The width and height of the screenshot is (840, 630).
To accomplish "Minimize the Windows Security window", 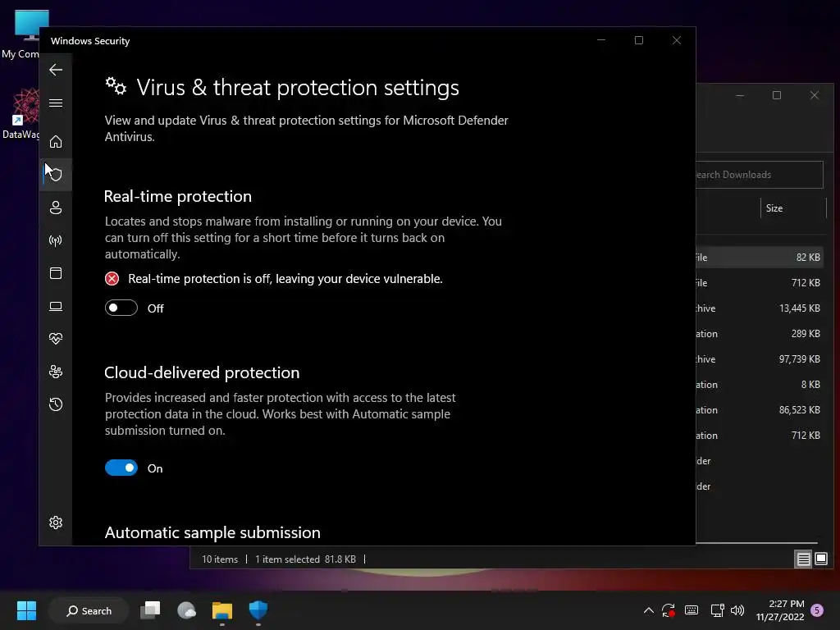I will [601, 40].
